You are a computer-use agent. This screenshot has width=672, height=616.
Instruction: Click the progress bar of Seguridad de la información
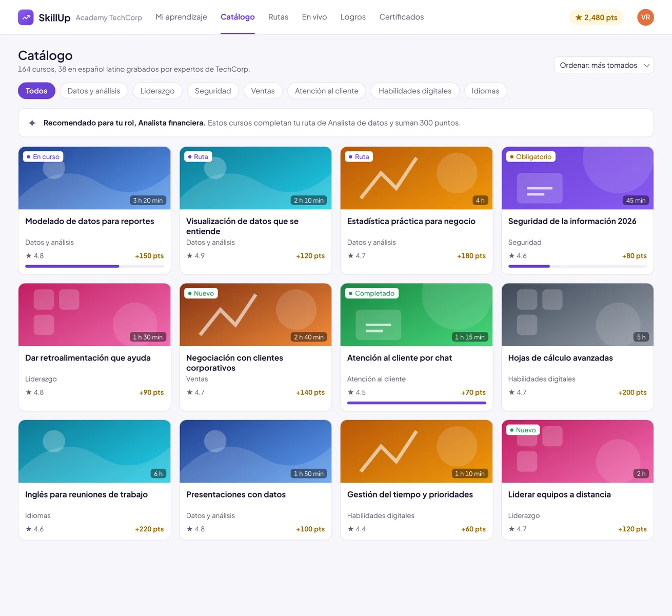click(578, 266)
